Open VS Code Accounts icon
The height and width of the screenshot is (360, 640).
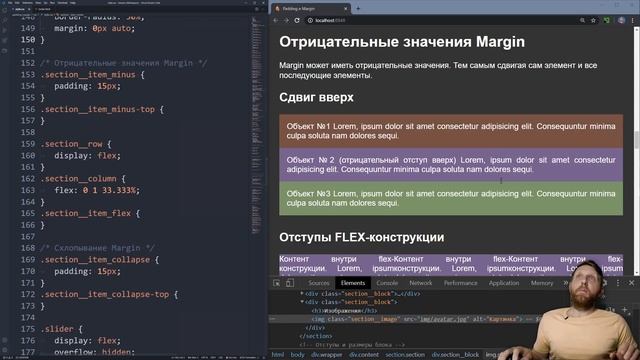pyautogui.click(x=4, y=340)
